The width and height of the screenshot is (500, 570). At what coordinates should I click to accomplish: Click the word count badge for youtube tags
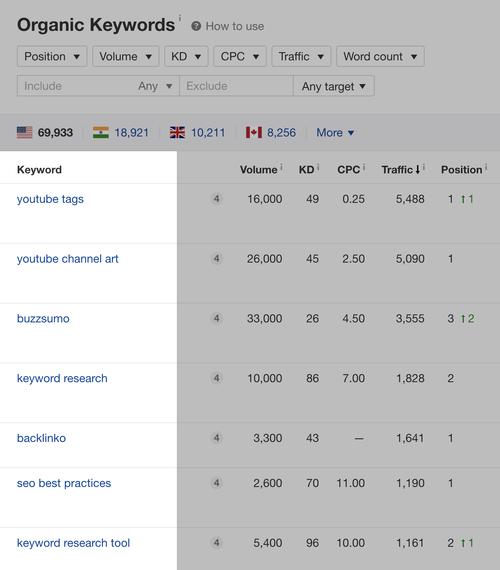pyautogui.click(x=216, y=199)
